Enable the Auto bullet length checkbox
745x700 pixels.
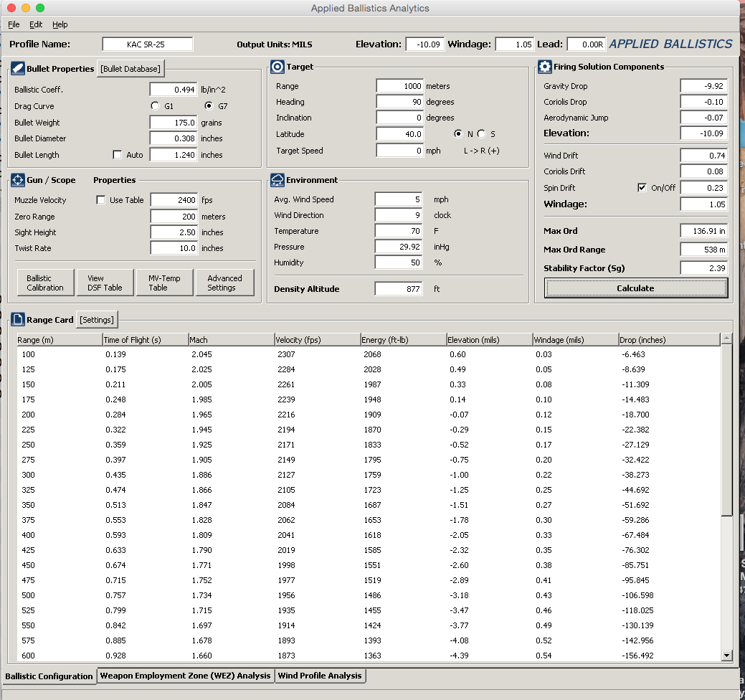coord(117,154)
